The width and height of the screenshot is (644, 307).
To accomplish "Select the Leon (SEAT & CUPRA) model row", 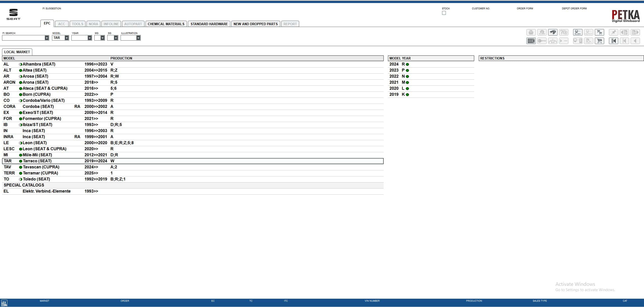I will tap(44, 149).
